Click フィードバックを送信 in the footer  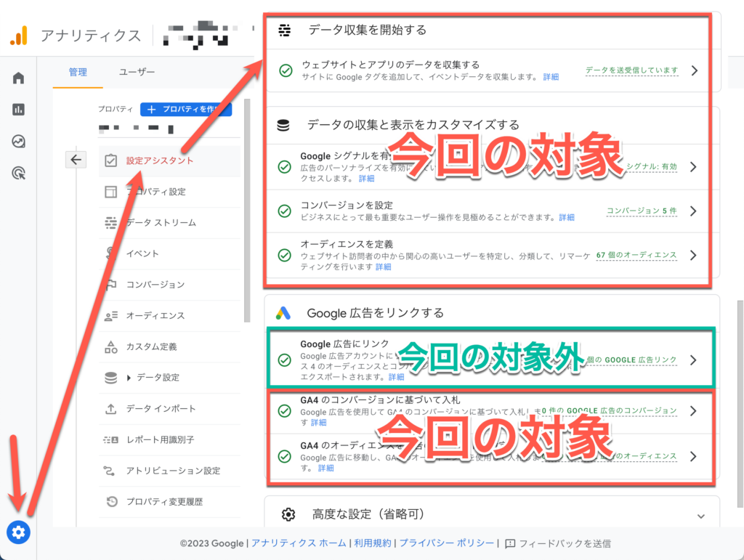tap(565, 543)
